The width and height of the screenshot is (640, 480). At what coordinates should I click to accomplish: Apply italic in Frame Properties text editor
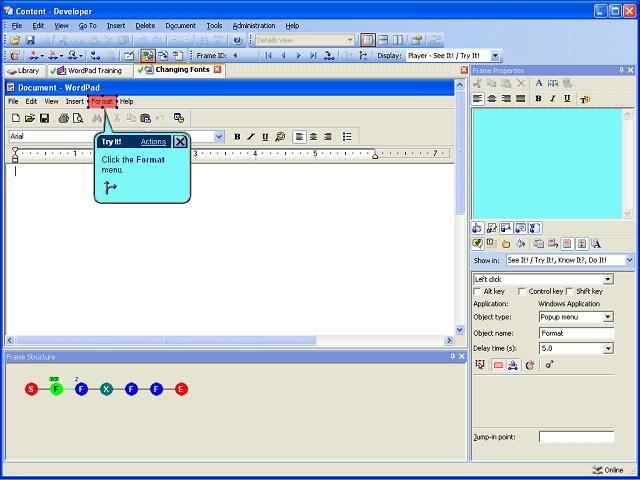(553, 99)
